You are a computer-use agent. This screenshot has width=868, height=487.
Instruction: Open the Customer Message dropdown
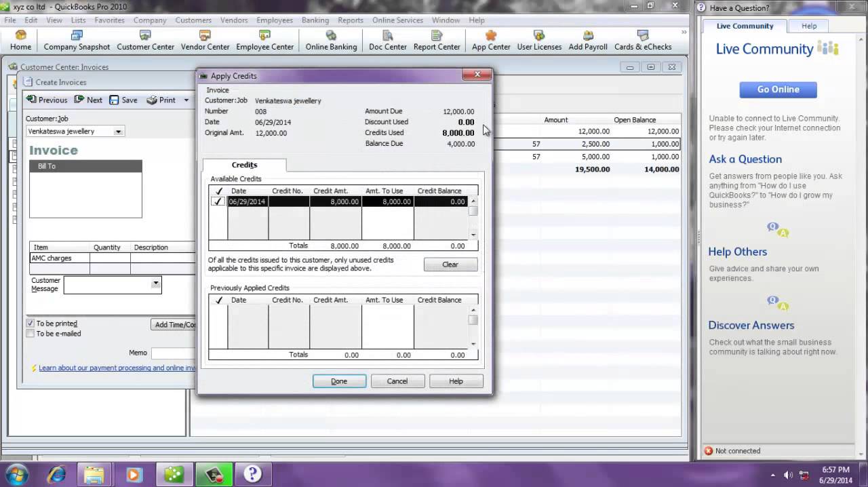156,284
